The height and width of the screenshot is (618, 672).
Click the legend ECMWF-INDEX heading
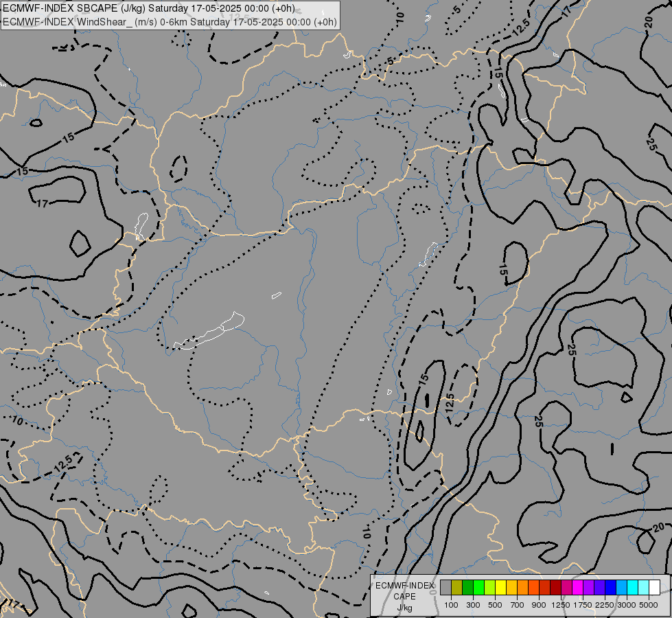pyautogui.click(x=404, y=586)
